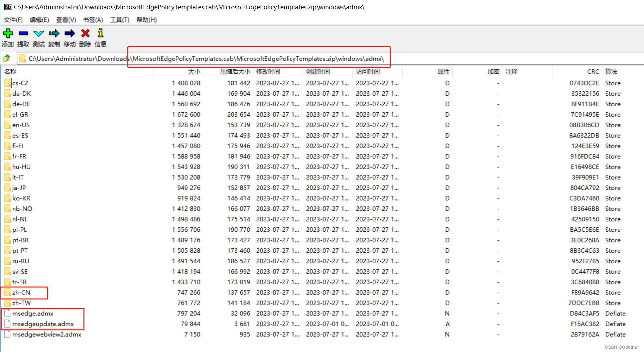Select the msedge.admx file

pyautogui.click(x=33, y=313)
